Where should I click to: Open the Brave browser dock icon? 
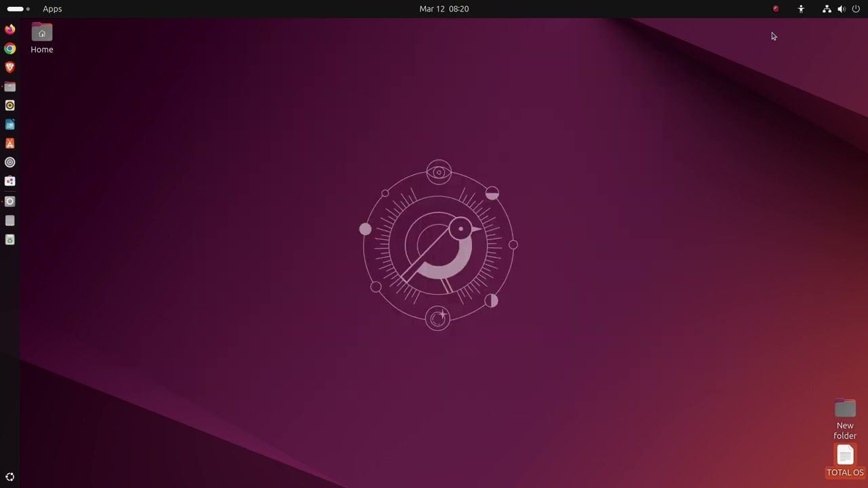point(9,67)
